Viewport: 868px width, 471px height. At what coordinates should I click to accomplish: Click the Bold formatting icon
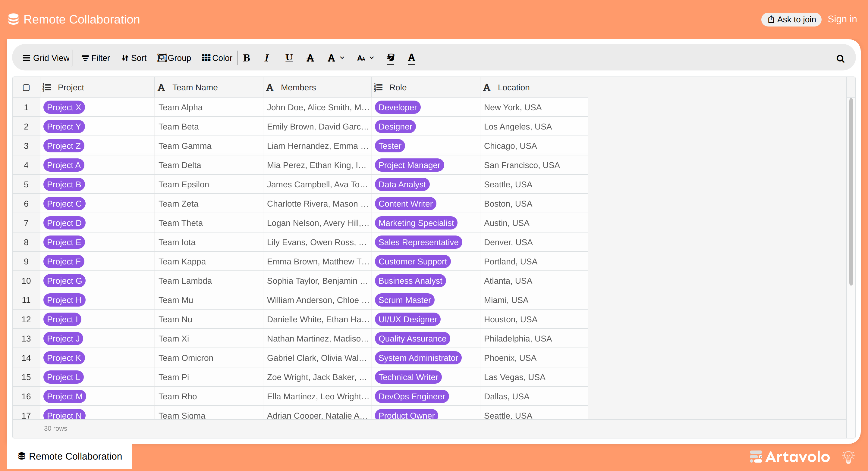(247, 58)
